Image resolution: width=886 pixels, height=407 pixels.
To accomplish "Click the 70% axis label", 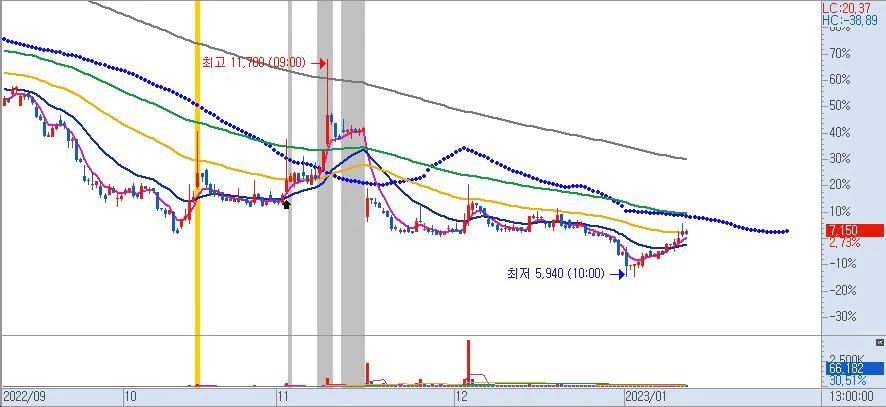I will click(838, 54).
